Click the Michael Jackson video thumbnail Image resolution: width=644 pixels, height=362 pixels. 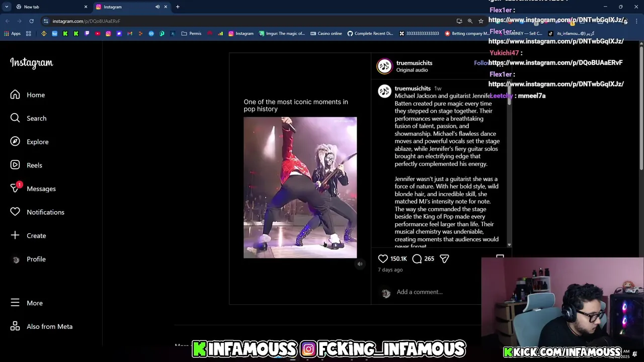point(300,188)
